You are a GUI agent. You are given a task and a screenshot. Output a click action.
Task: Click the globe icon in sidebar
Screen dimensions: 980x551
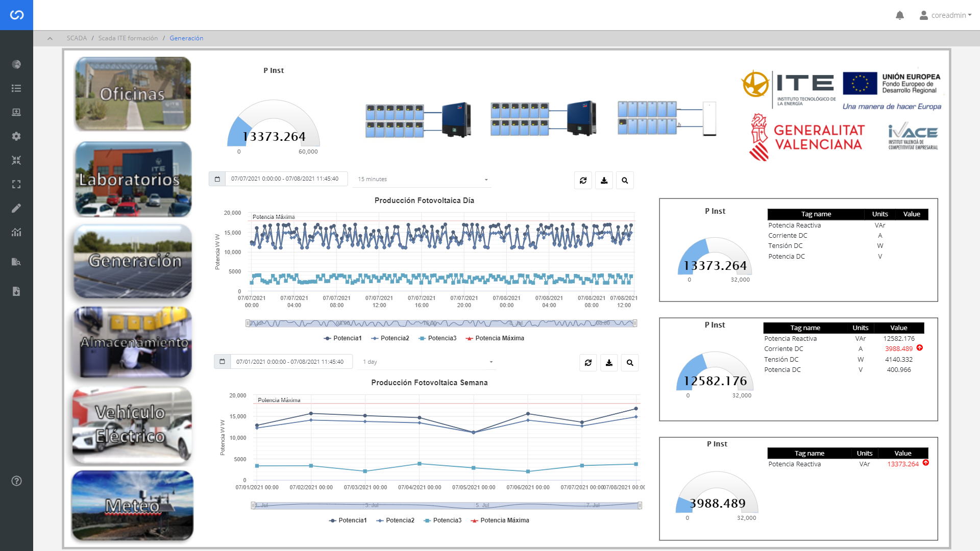tap(16, 64)
